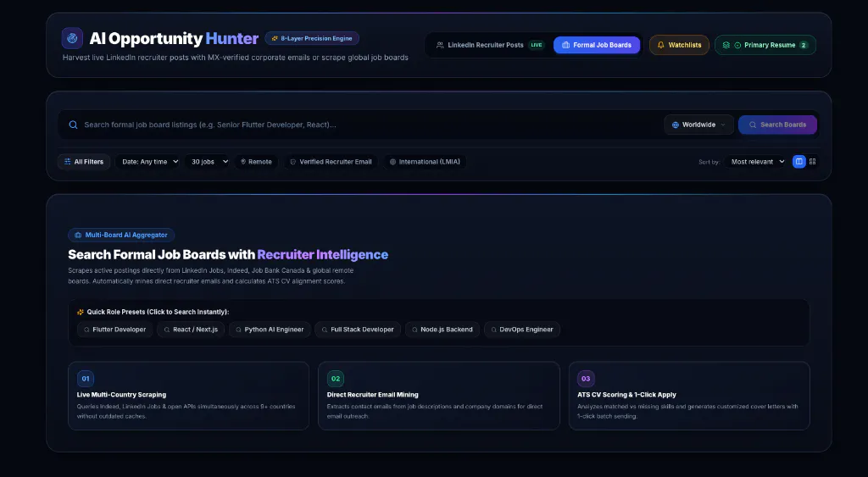
Task: Click the LIVE badge
Action: click(x=537, y=45)
